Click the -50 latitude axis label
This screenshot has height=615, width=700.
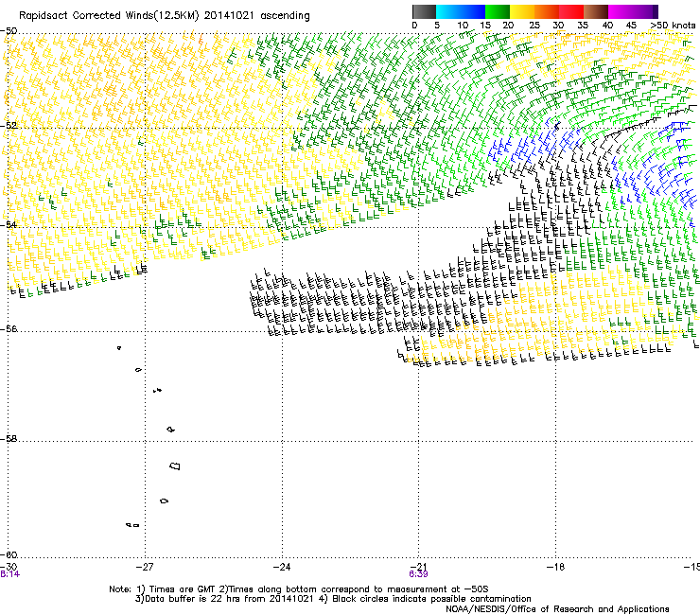9,31
